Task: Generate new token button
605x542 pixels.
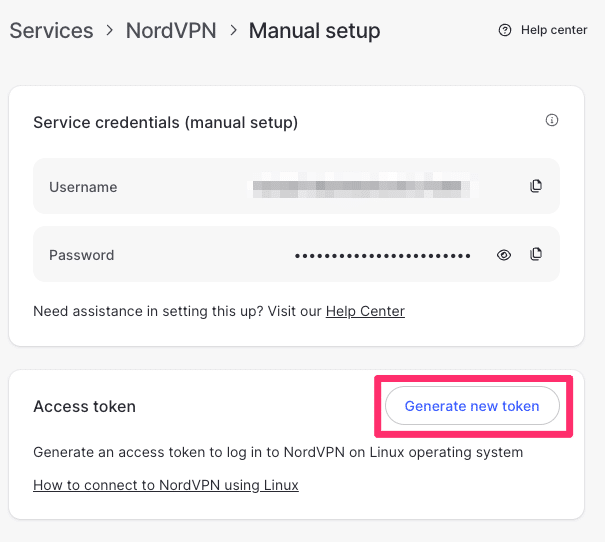Action: 472,406
